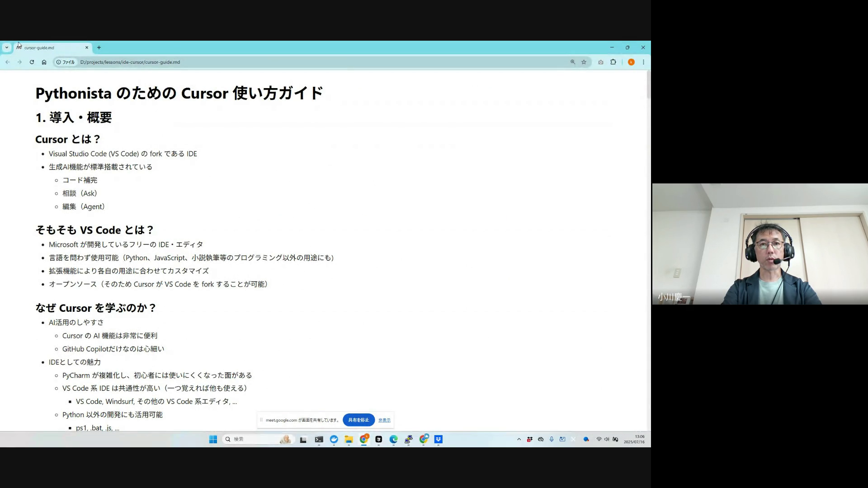
Task: Open the Dropbox icon in the taskbar
Action: tap(438, 439)
